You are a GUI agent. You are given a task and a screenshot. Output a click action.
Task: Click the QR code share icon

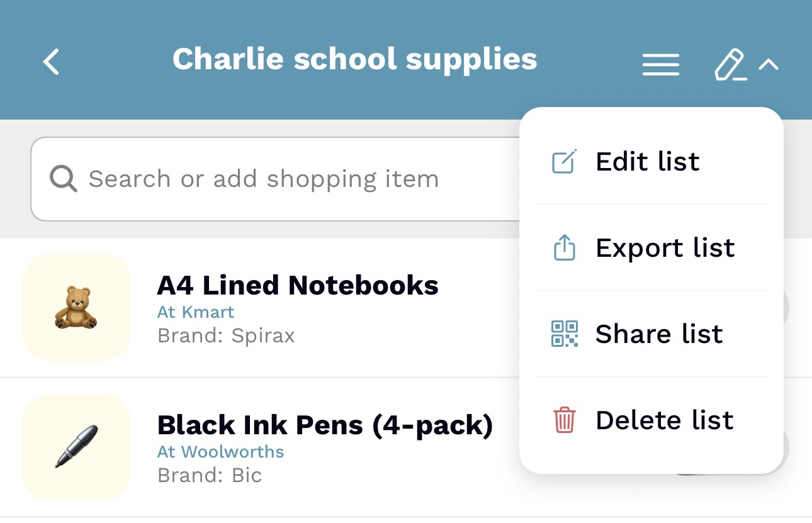click(x=564, y=334)
